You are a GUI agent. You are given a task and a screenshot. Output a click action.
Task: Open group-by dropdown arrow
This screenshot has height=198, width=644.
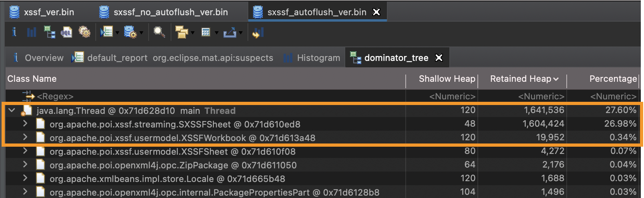pyautogui.click(x=193, y=33)
